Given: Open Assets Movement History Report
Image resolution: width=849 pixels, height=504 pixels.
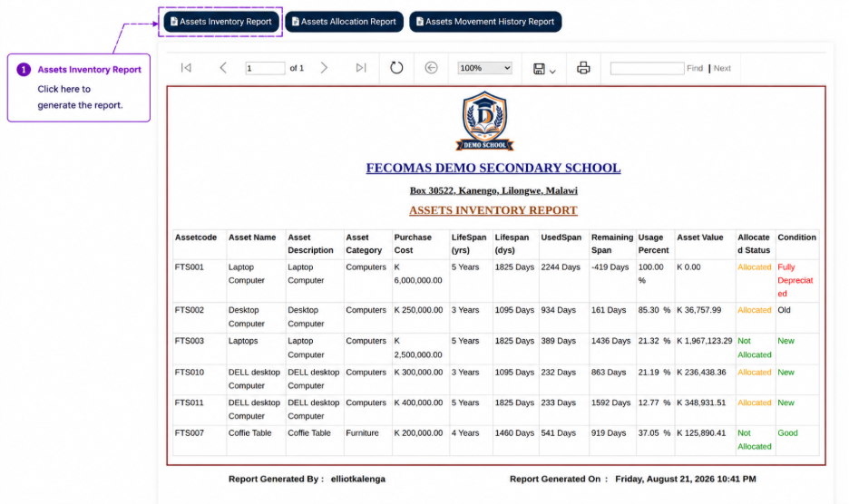Looking at the screenshot, I should 485,22.
